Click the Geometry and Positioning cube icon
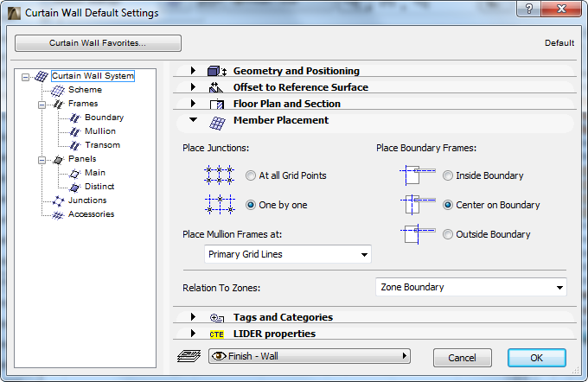The height and width of the screenshot is (382, 588). (x=217, y=71)
